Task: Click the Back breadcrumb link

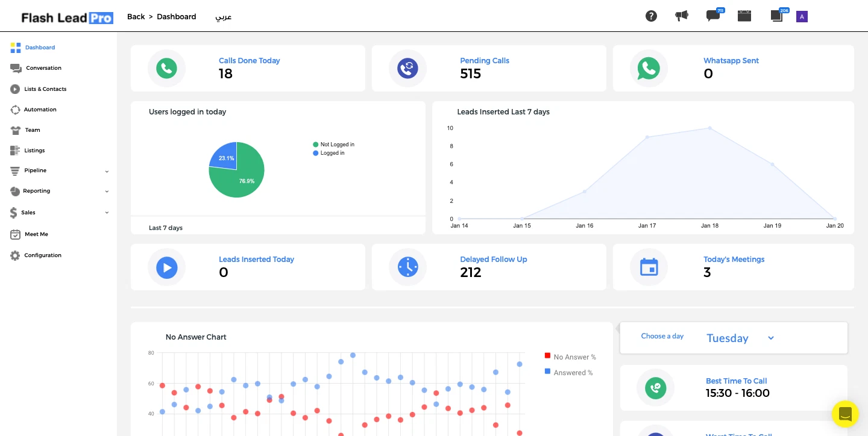Action: (136, 17)
